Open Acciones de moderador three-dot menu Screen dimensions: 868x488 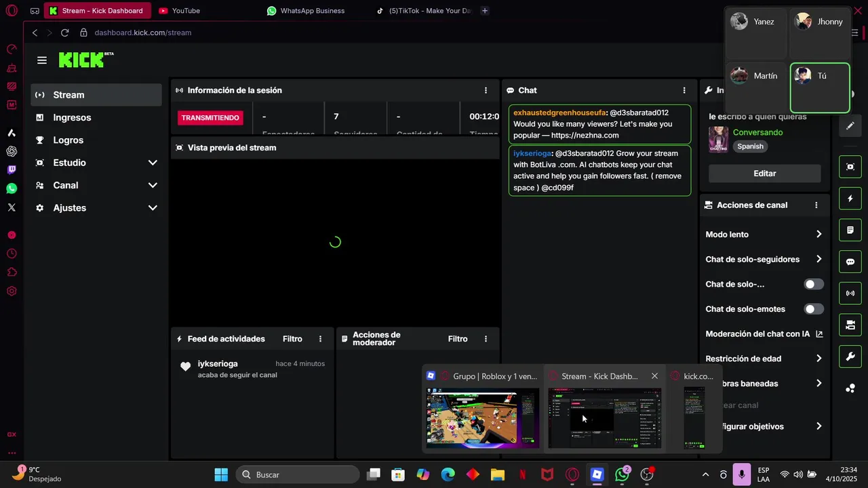[486, 339]
